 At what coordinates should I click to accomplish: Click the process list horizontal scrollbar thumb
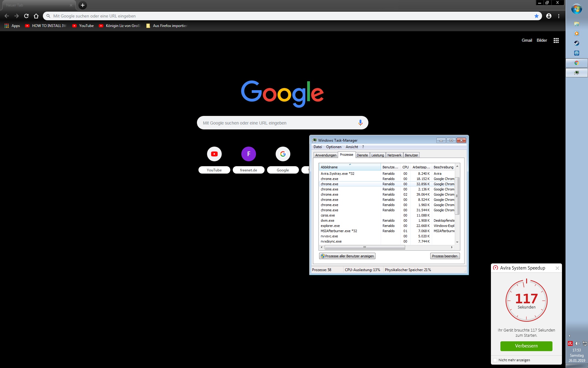[x=365, y=247]
